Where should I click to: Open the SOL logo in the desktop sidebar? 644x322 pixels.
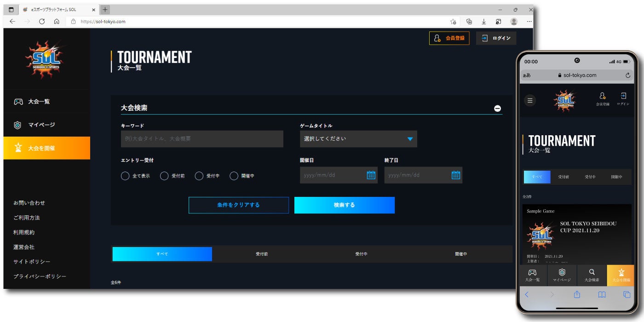click(45, 59)
